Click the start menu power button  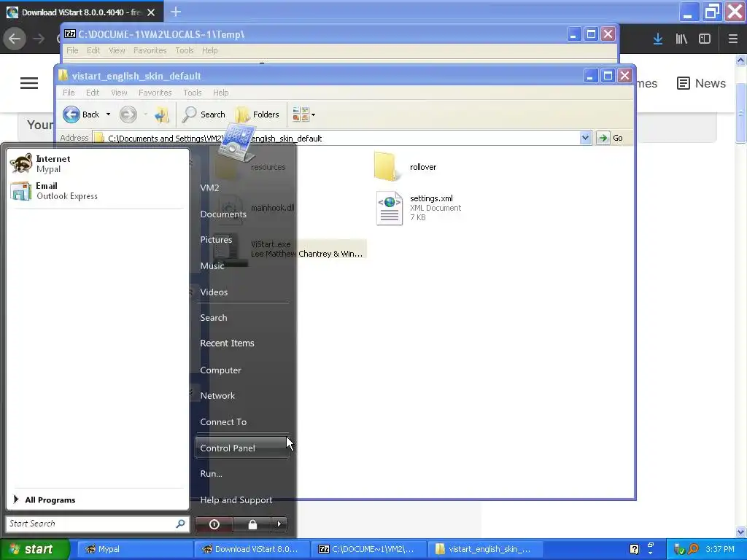click(214, 524)
